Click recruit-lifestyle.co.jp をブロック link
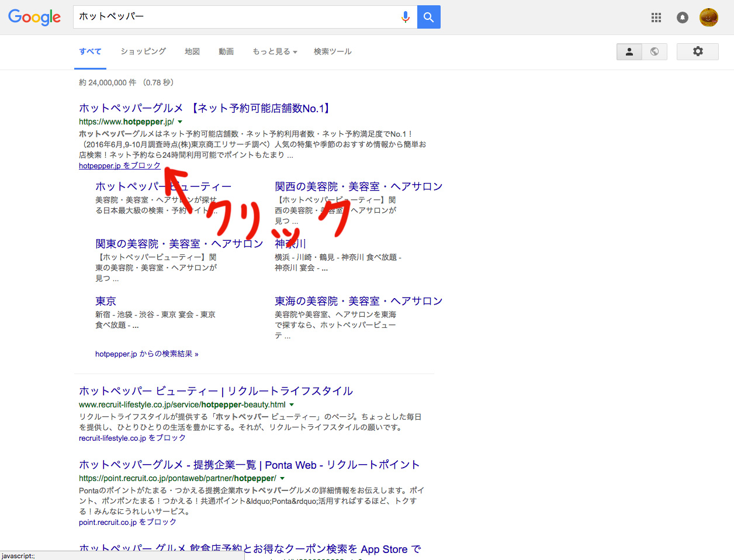This screenshot has height=560, width=734. click(133, 438)
